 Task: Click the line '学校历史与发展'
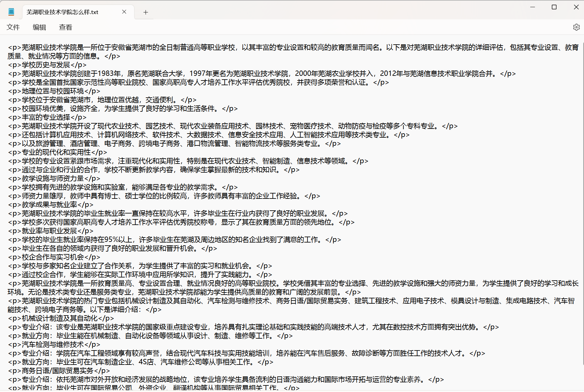(x=47, y=65)
